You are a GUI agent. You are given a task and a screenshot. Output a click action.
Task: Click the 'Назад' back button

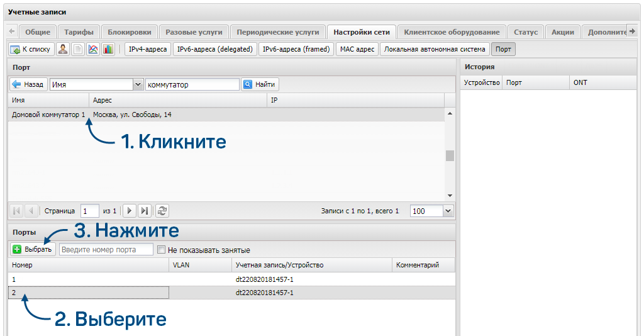(x=28, y=84)
